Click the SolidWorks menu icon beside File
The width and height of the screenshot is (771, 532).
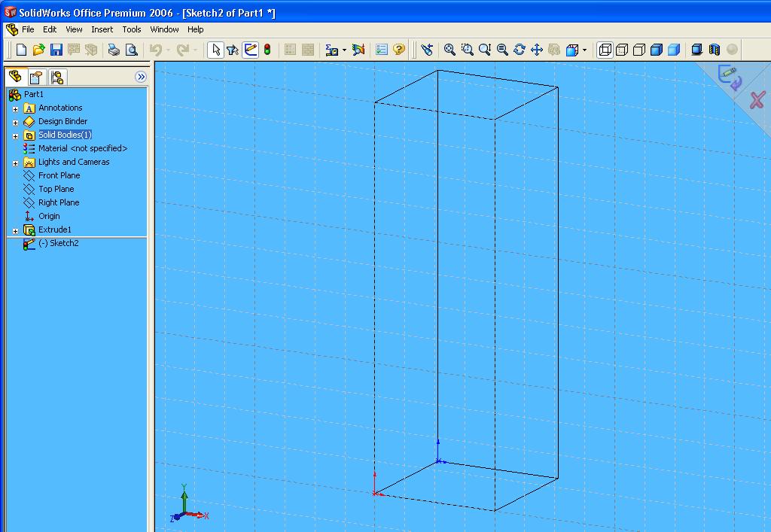[12, 29]
